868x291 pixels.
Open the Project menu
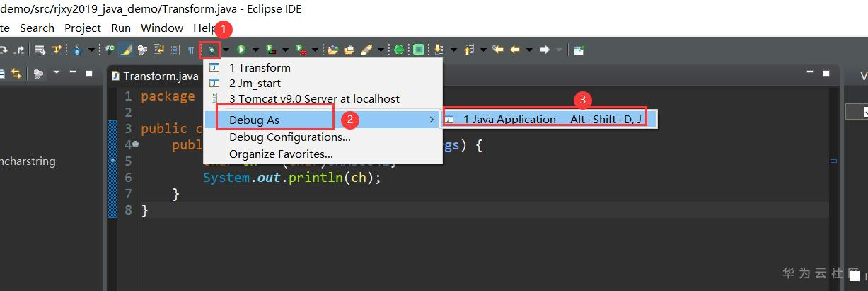83,28
